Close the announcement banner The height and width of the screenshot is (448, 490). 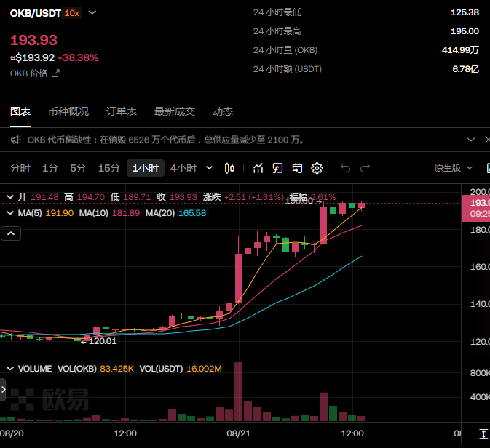point(487,140)
